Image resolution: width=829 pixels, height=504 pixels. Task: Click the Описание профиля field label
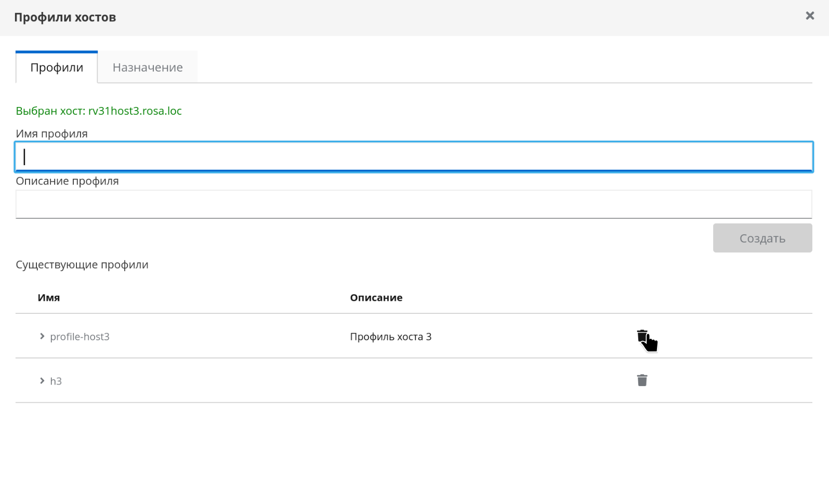point(67,181)
